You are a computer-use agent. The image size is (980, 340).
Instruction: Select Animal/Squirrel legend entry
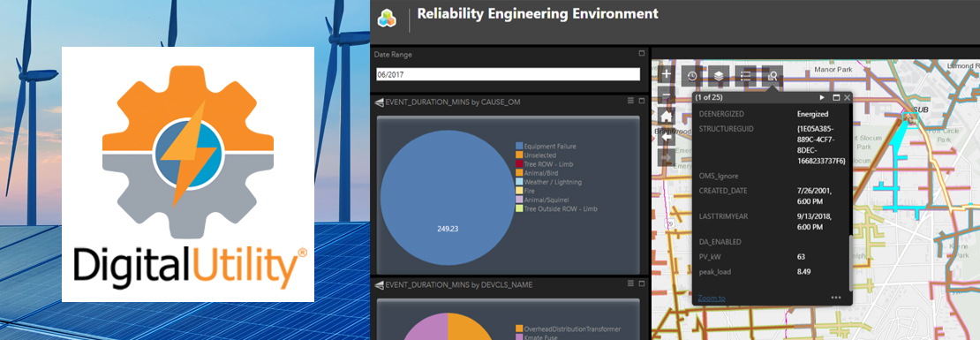(542, 200)
